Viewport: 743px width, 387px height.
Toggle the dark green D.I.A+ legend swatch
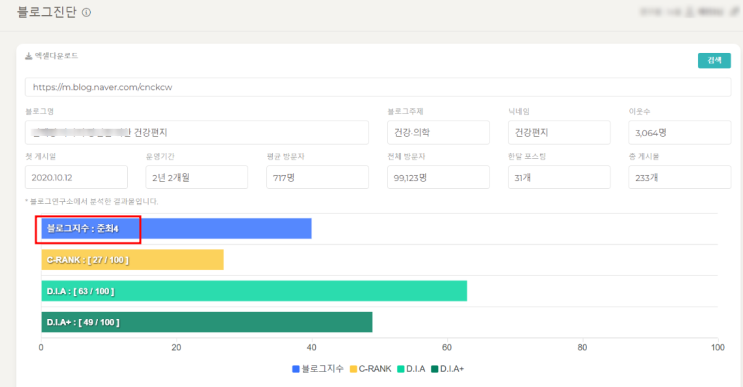[x=435, y=369]
